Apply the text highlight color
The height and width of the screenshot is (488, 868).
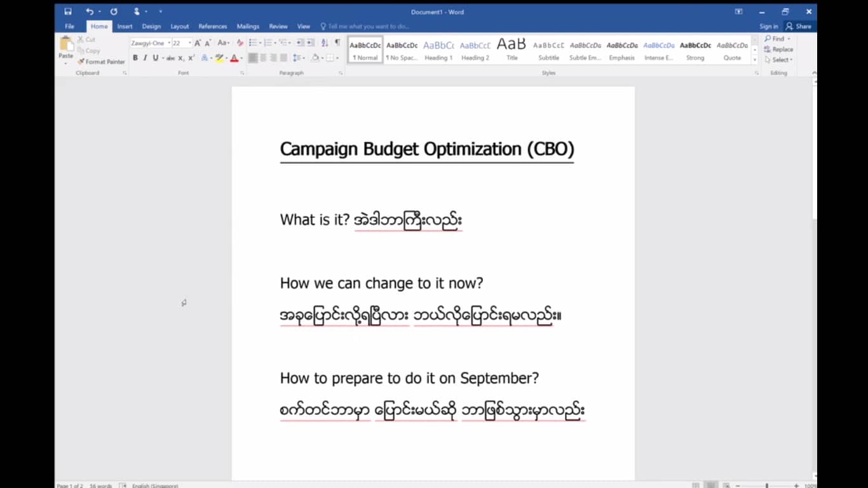pos(219,58)
